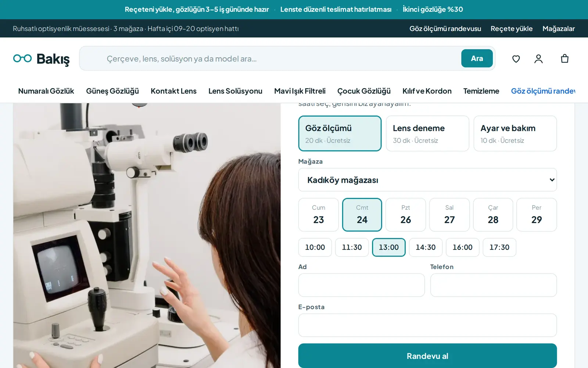Choose date Per 29
This screenshot has height=368, width=588.
(537, 215)
